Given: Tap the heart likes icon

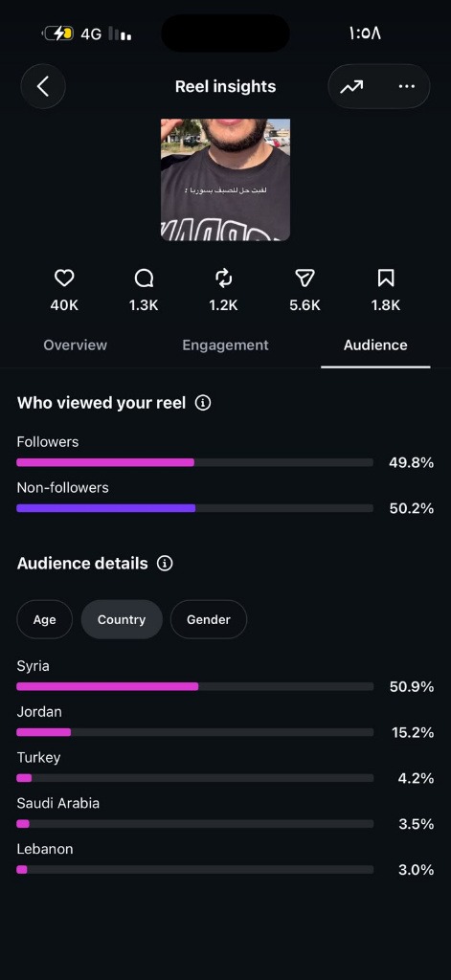Looking at the screenshot, I should (x=64, y=278).
